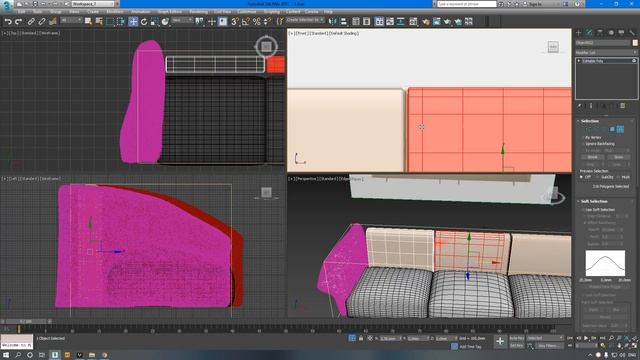
Task: Click the Select and Place tool
Action: pyautogui.click(x=165, y=22)
